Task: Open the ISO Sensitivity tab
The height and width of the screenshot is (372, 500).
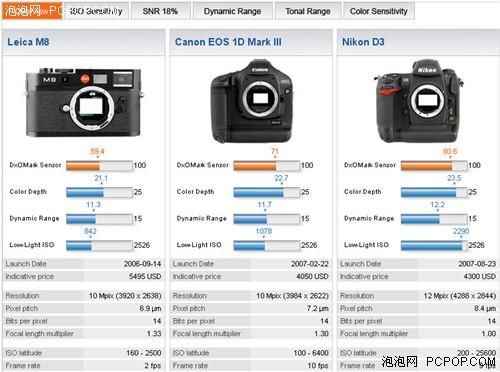Action: [x=96, y=11]
